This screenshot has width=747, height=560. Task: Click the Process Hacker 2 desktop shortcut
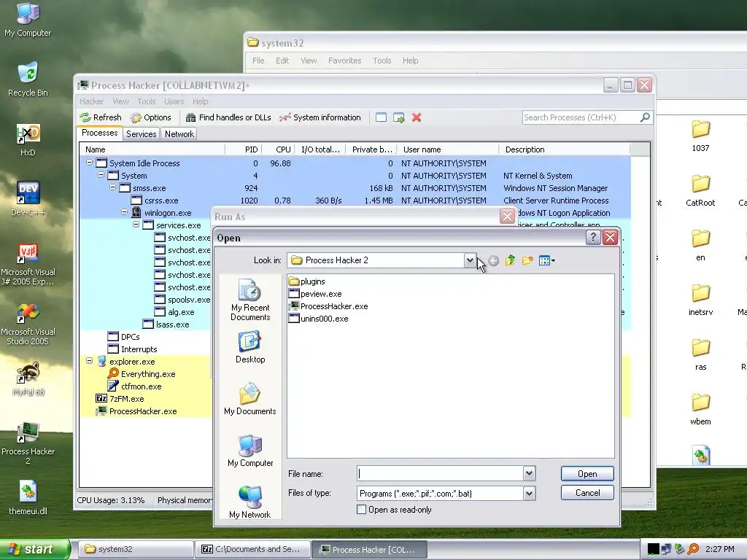[x=28, y=444]
